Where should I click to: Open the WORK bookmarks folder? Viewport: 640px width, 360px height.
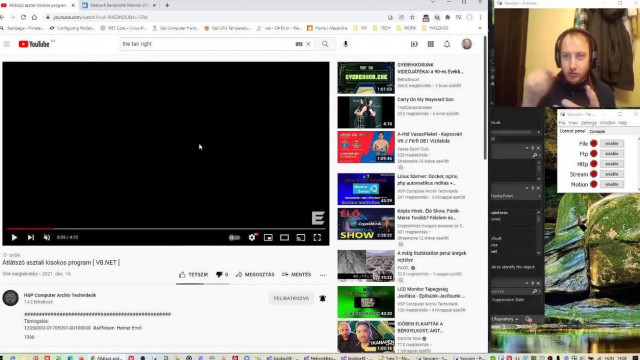[406, 28]
